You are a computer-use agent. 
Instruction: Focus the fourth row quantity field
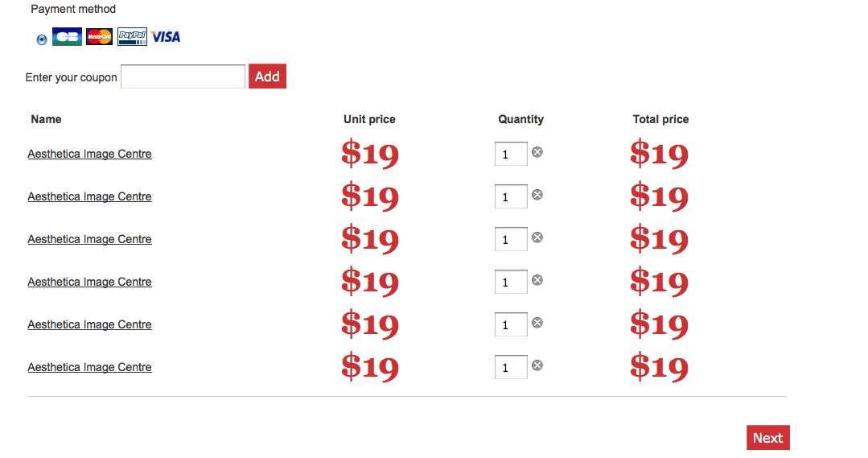[511, 282]
